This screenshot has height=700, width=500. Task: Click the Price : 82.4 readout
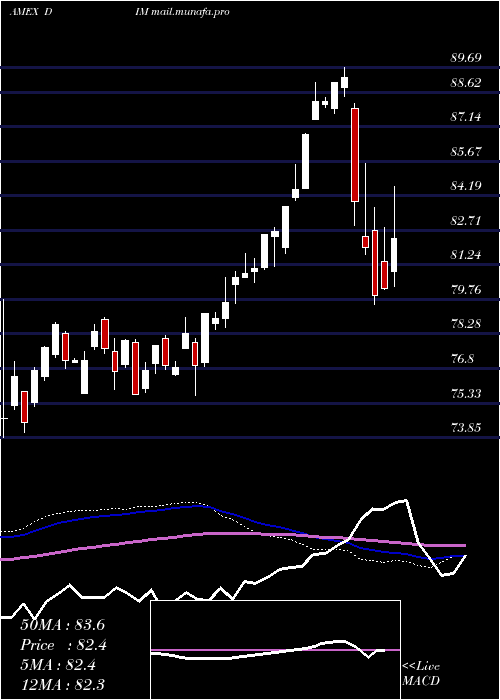(64, 645)
